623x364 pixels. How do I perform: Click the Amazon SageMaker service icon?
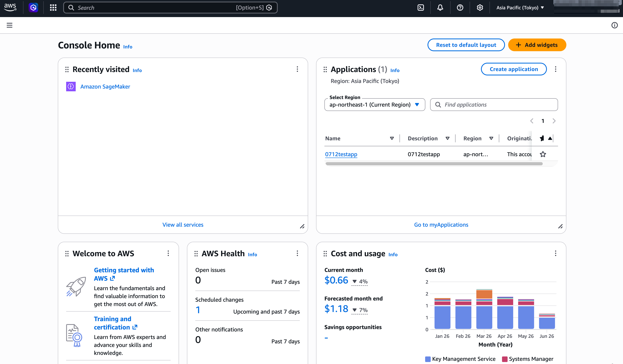click(x=71, y=86)
